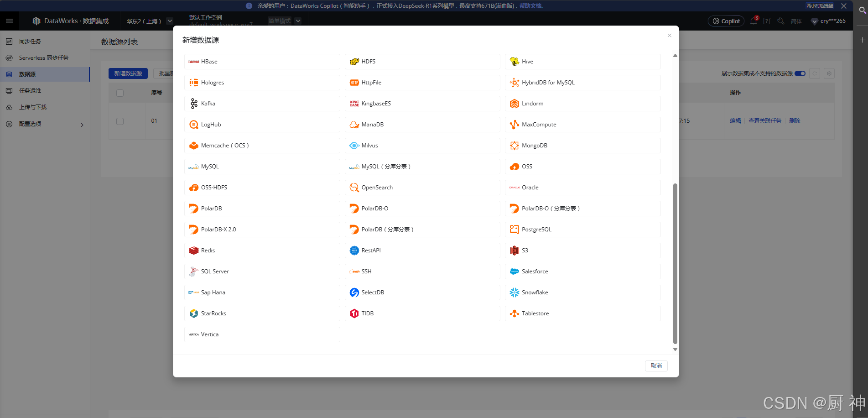This screenshot has height=418, width=868.
Task: Choose the Kafka icon
Action: 194,104
